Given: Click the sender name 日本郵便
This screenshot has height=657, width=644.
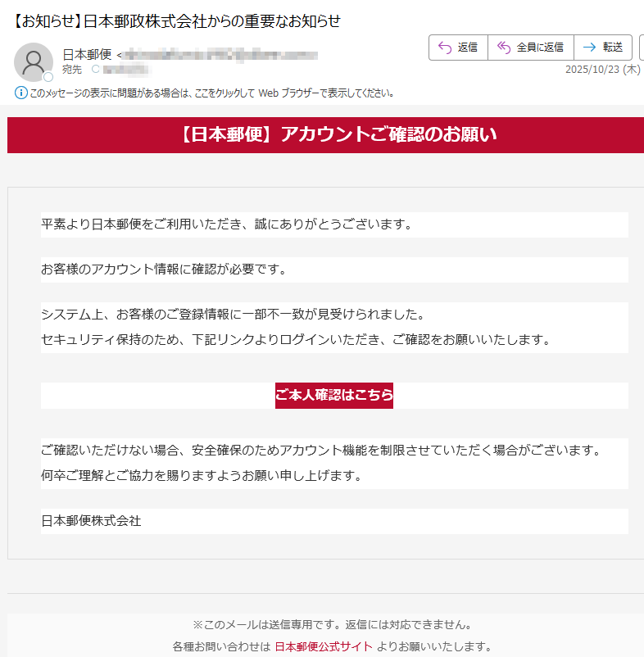Looking at the screenshot, I should click(x=87, y=54).
